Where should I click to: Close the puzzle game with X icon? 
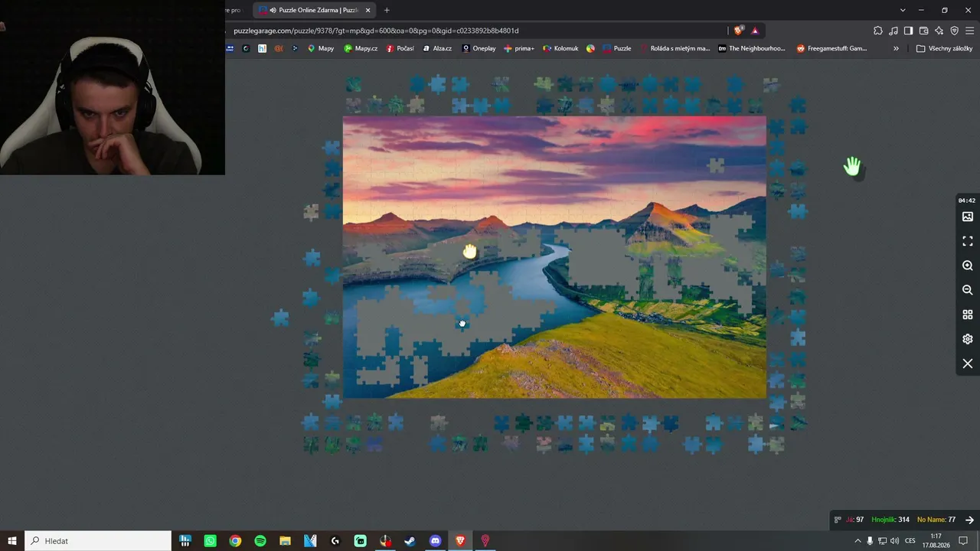[968, 364]
